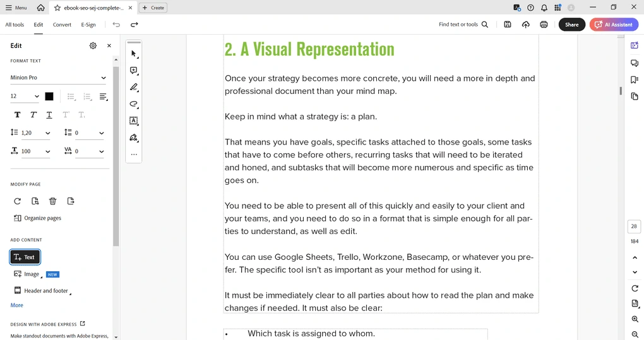Image resolution: width=644 pixels, height=340 pixels.
Task: Switch to the Convert tab
Action: [x=62, y=25]
